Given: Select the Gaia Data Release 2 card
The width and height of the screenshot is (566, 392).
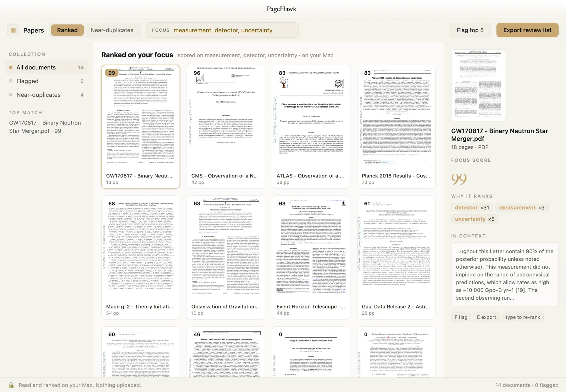Looking at the screenshot, I should 396,258.
